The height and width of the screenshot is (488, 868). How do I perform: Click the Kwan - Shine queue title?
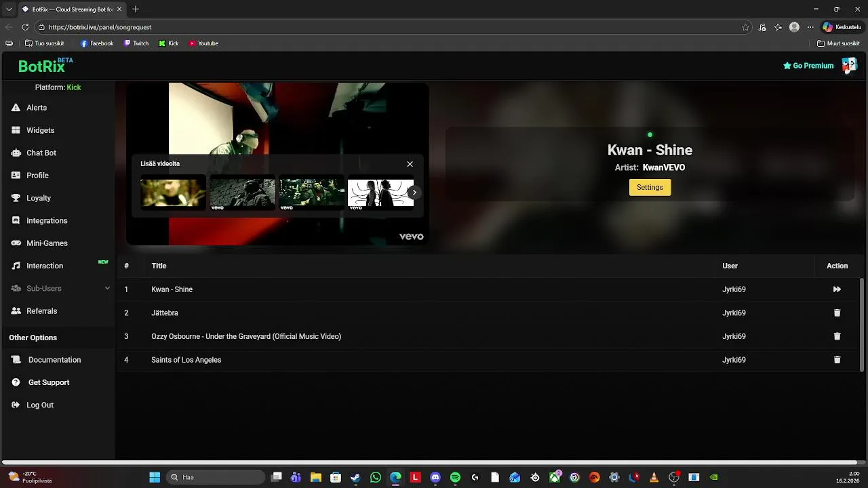[x=172, y=289]
